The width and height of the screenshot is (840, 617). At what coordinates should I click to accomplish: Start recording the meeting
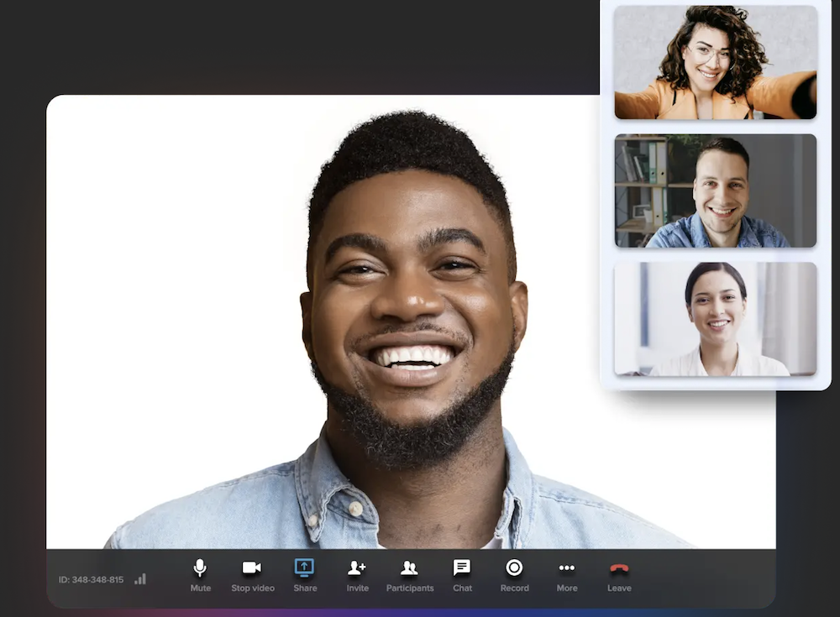tap(514, 575)
